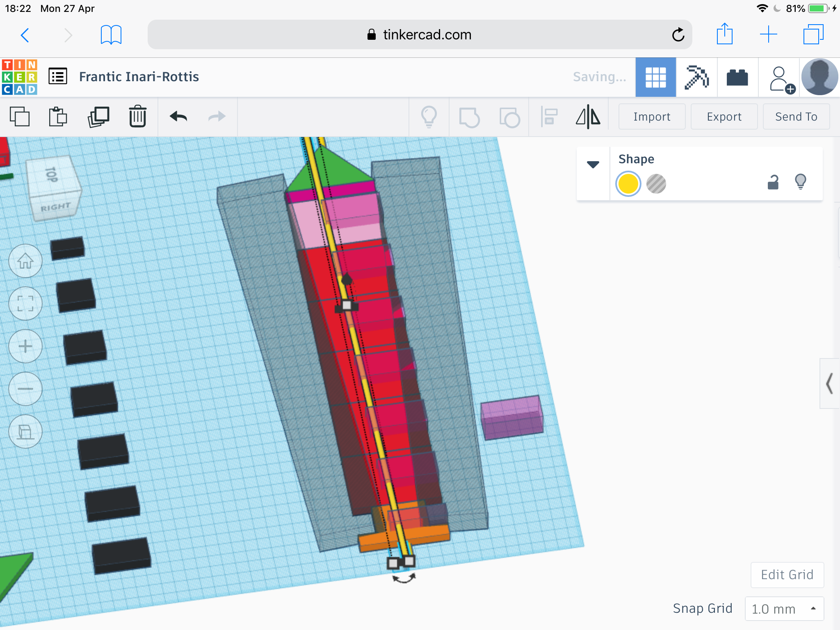
Task: Tap the tinkercad.com address bar
Action: 420,35
